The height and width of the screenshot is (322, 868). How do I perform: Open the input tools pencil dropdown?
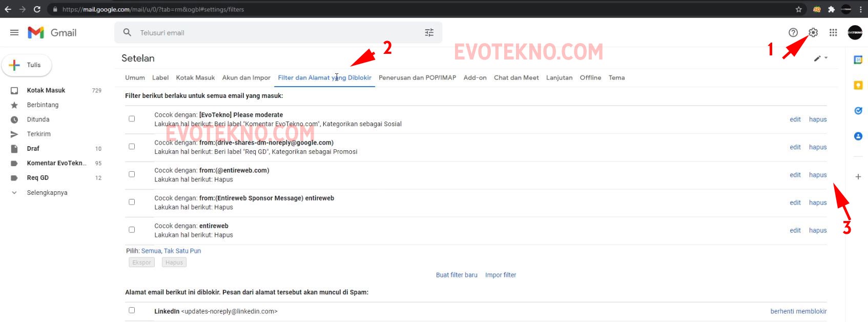click(820, 58)
